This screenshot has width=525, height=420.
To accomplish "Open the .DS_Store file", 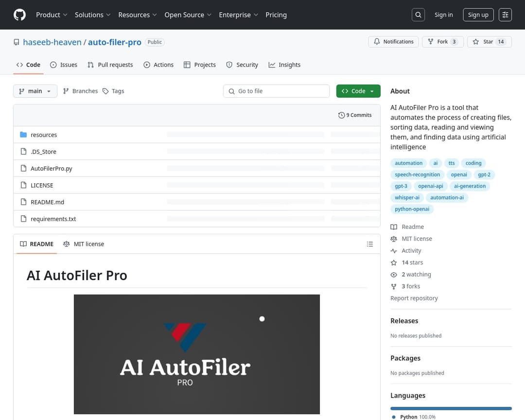I will [44, 152].
